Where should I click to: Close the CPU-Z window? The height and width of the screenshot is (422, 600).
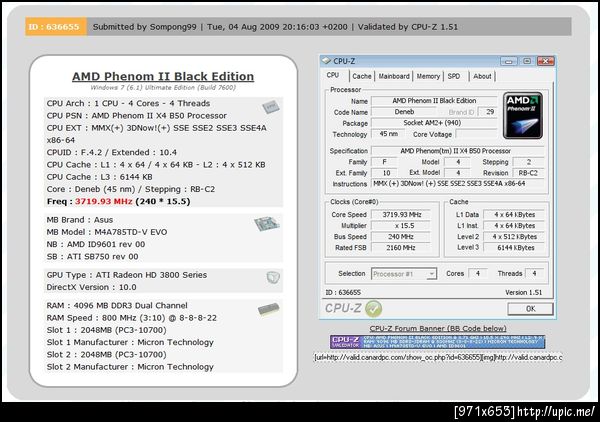tap(546, 61)
